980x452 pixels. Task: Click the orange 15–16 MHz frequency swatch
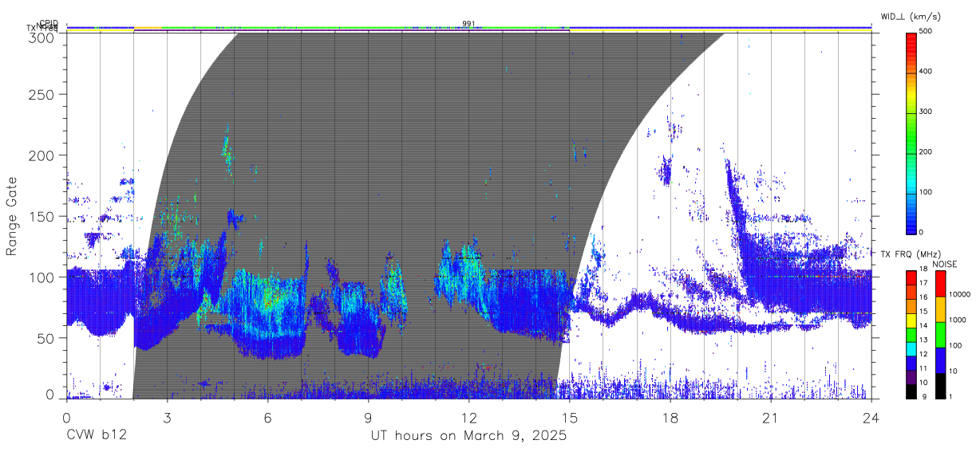911,306
